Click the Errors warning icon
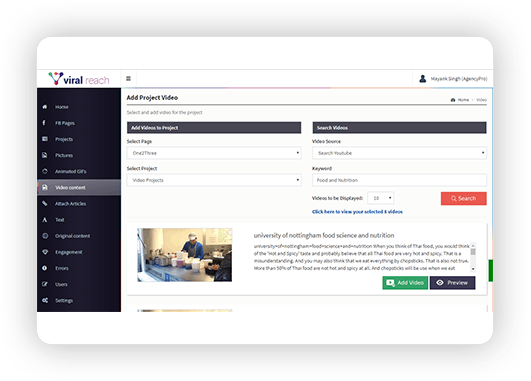This screenshot has width=531, height=381. [45, 268]
